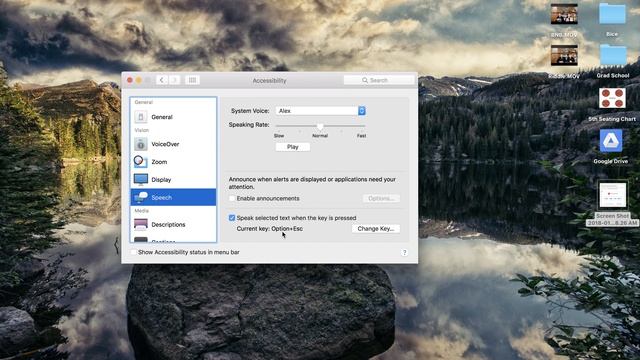Click the Descriptions sidebar icon

pos(141,224)
